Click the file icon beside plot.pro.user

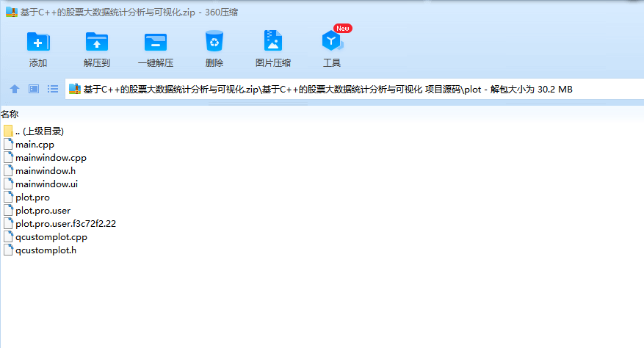tap(8, 210)
